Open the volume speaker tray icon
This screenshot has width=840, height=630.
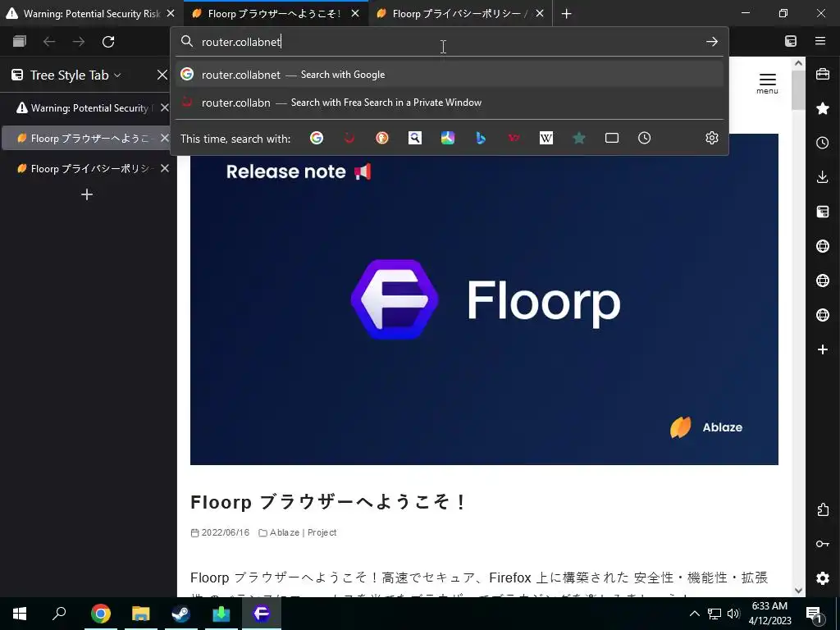pos(733,614)
